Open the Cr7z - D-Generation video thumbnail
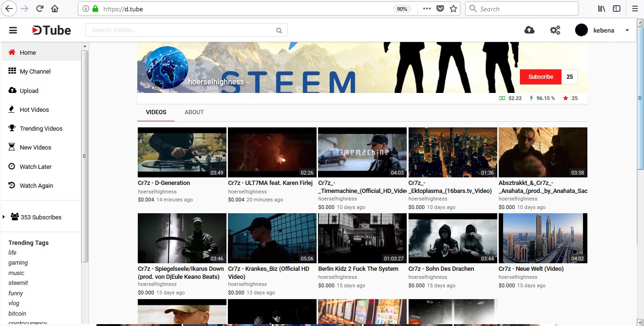The width and height of the screenshot is (644, 326). [x=182, y=152]
